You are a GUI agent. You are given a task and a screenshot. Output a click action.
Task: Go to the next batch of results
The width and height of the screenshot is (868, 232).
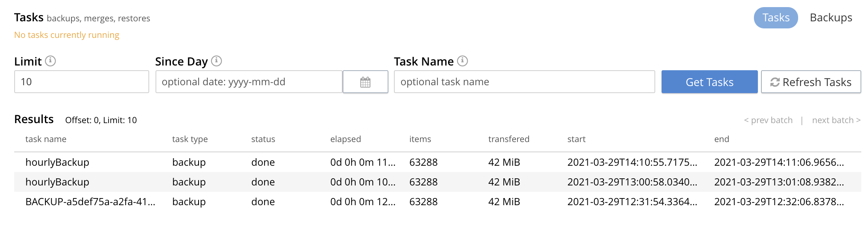click(836, 120)
